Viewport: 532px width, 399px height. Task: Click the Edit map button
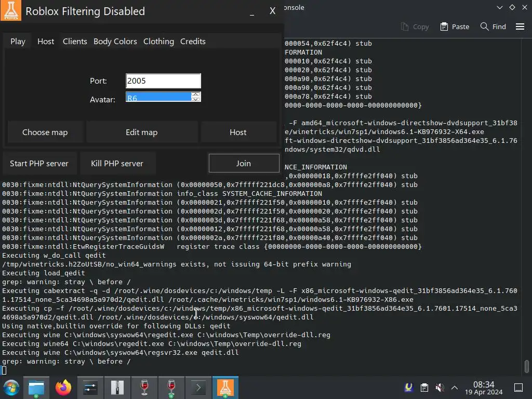(x=141, y=132)
